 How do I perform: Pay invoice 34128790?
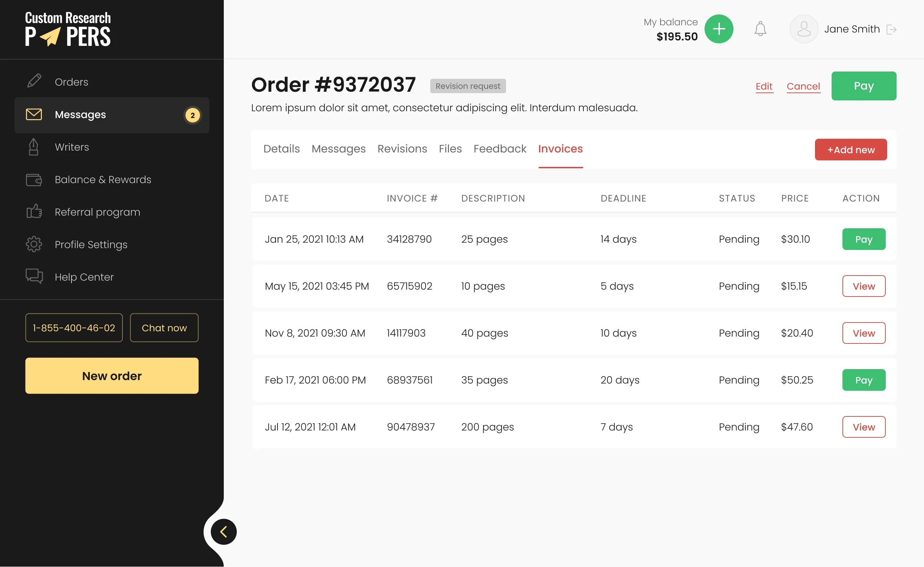[x=863, y=239]
